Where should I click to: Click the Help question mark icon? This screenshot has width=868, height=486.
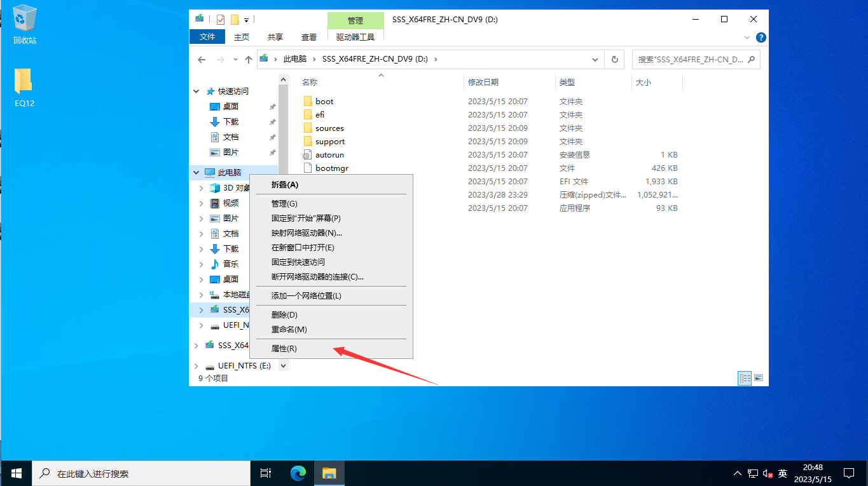761,37
